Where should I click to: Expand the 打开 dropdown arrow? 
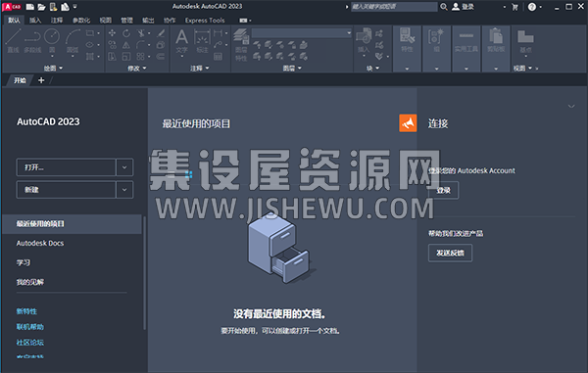[124, 167]
